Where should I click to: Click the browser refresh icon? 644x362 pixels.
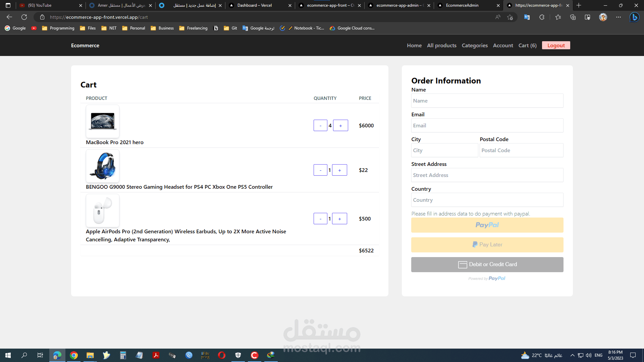[24, 17]
